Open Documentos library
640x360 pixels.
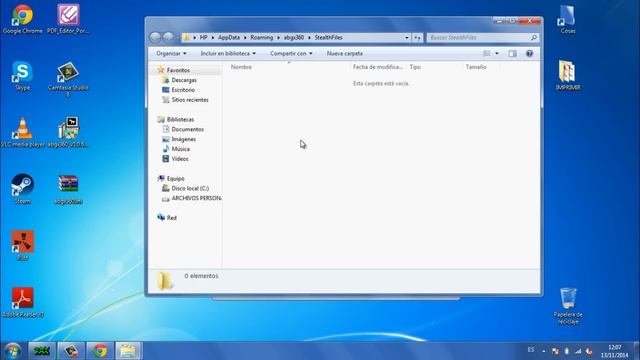[x=187, y=129]
